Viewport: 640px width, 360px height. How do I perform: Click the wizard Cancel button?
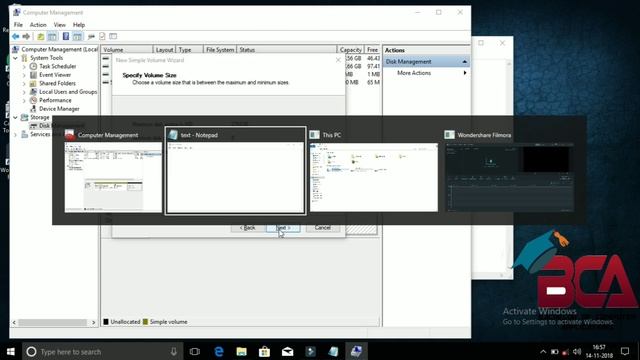coord(322,228)
